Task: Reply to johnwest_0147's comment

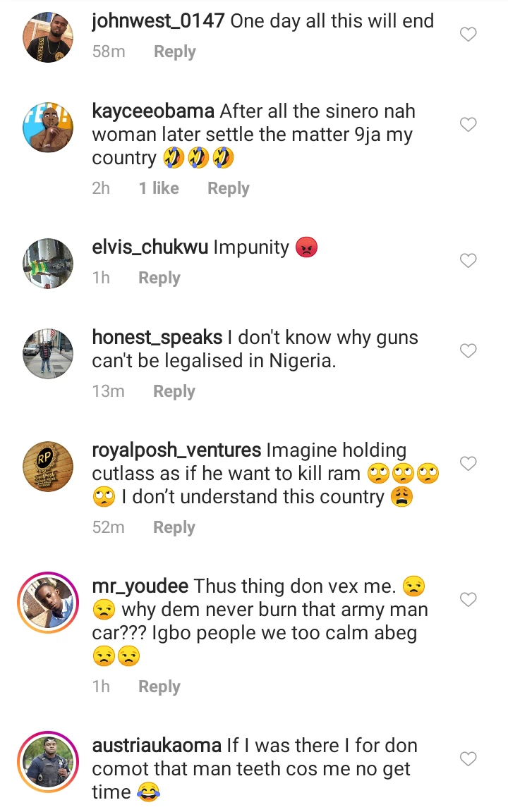Action: tap(174, 52)
